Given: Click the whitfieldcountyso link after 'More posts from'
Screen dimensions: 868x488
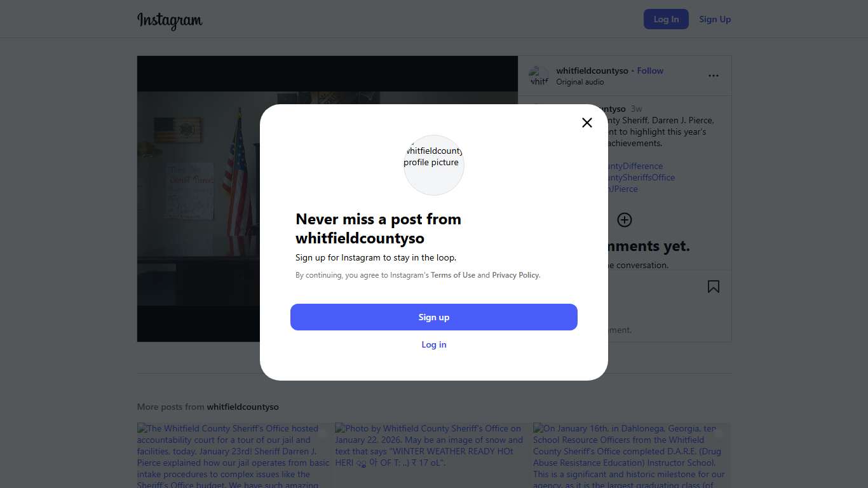Looking at the screenshot, I should pyautogui.click(x=243, y=407).
